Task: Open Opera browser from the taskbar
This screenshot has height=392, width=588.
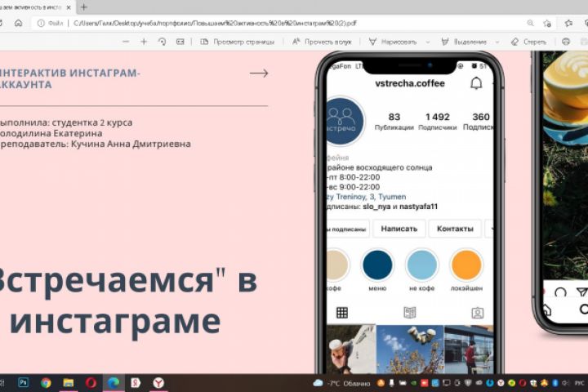Action: click(91, 383)
